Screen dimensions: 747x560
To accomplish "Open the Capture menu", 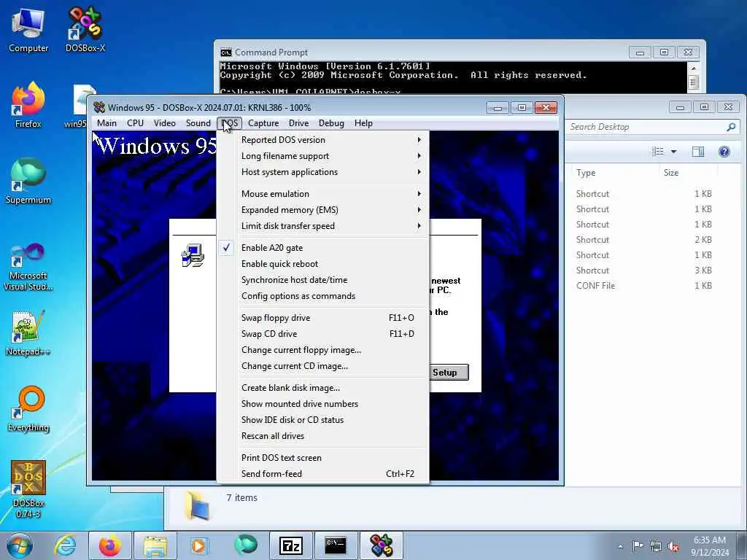I will pos(263,123).
